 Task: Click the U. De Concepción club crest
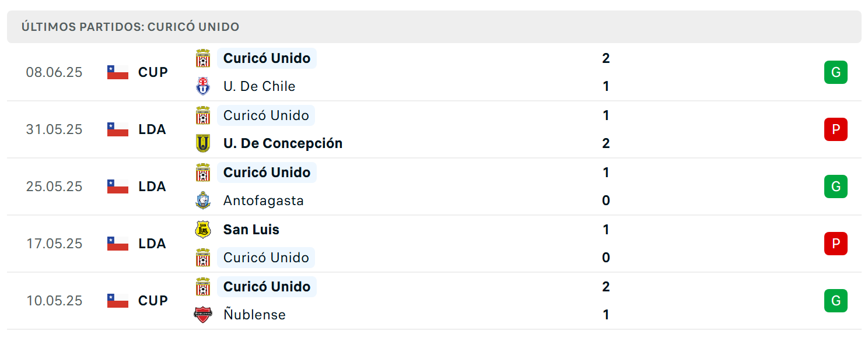(203, 143)
